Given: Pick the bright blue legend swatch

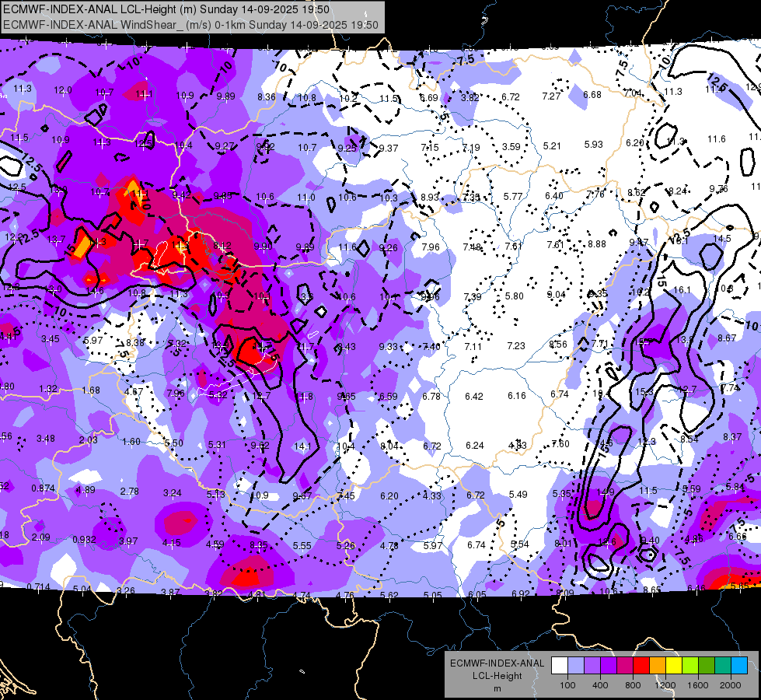Looking at the screenshot, I should (739, 666).
